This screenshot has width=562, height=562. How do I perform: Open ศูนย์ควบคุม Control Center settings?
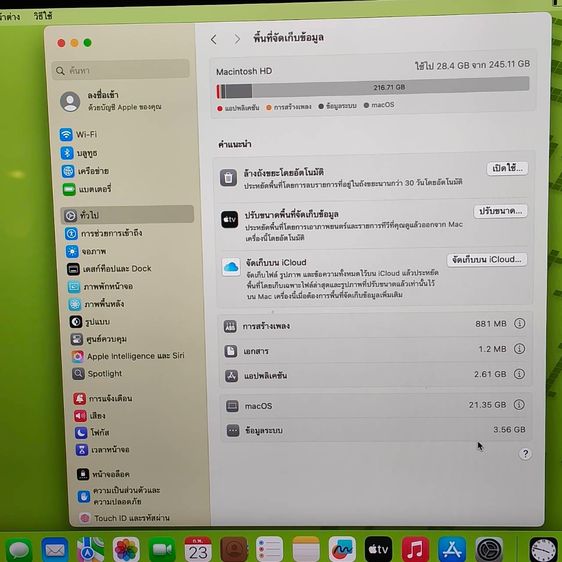point(99,339)
